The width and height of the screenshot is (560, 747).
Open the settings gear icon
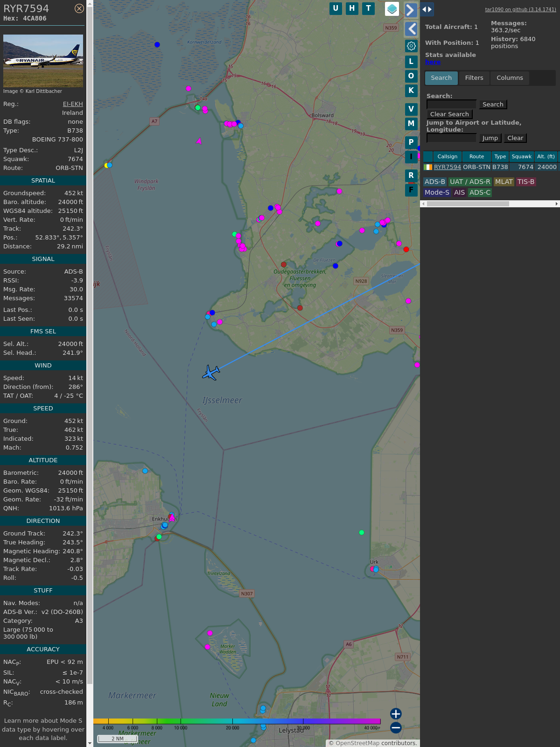point(411,46)
